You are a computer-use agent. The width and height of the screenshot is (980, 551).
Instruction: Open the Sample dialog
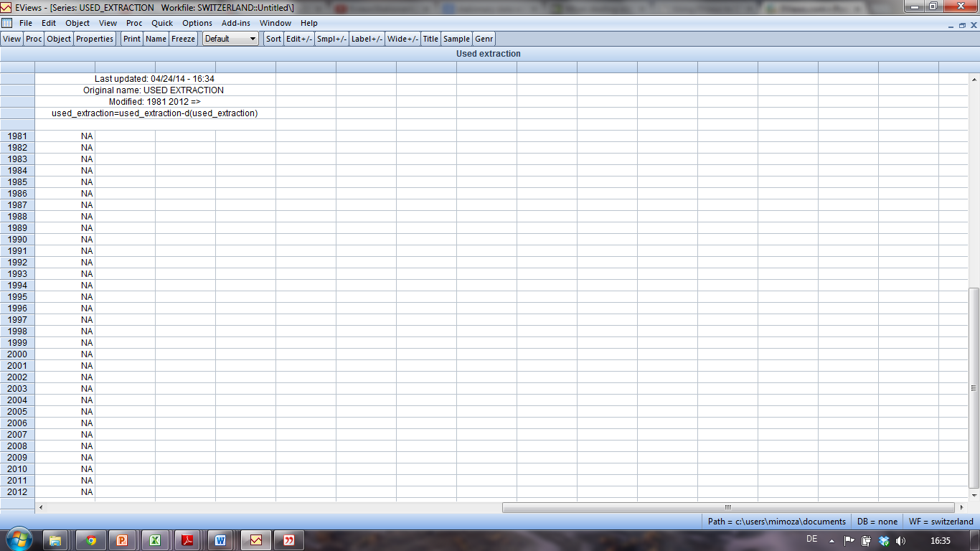(456, 39)
